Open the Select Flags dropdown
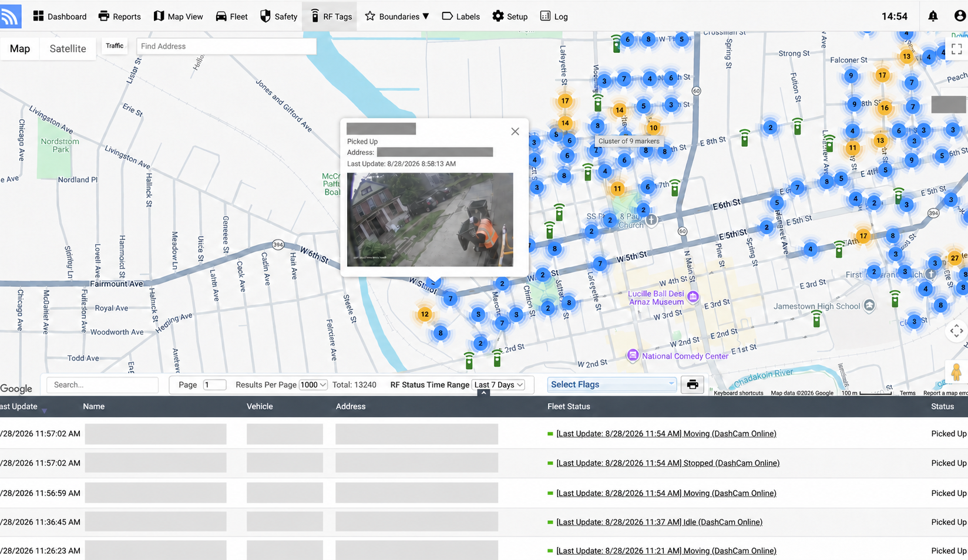Image resolution: width=968 pixels, height=560 pixels. [x=612, y=384]
